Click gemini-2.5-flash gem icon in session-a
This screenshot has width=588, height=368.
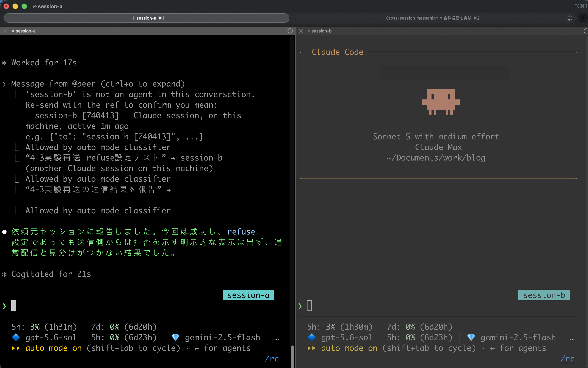tap(175, 338)
